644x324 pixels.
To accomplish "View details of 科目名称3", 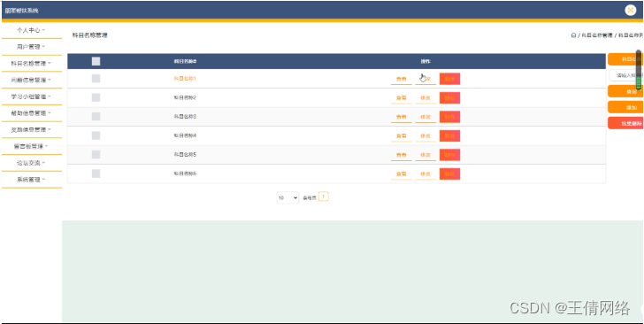I will (x=402, y=117).
